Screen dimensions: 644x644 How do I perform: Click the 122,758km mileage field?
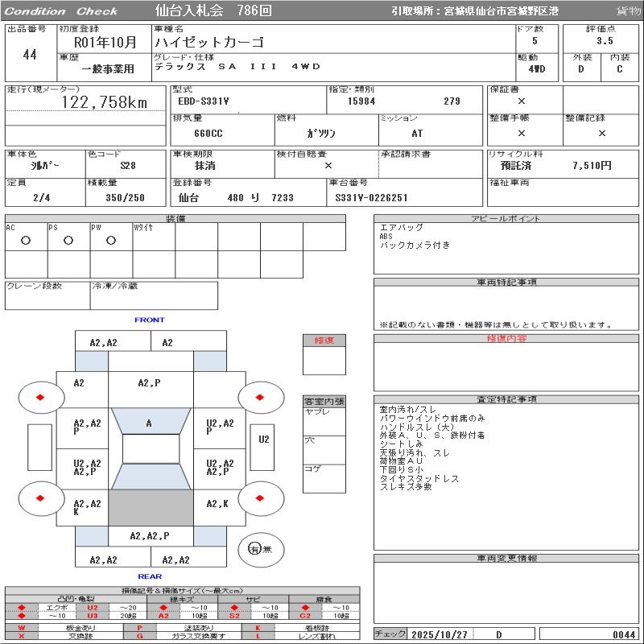click(105, 102)
